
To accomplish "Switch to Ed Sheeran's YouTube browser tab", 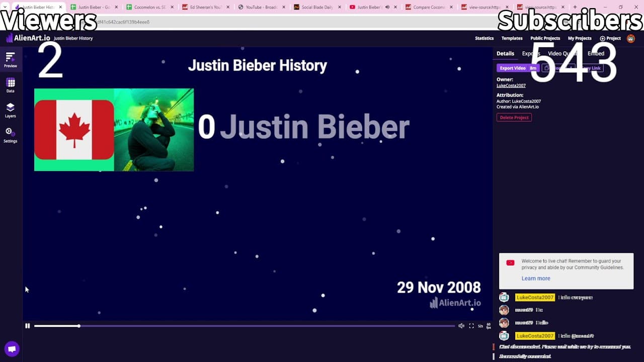I will [x=205, y=7].
